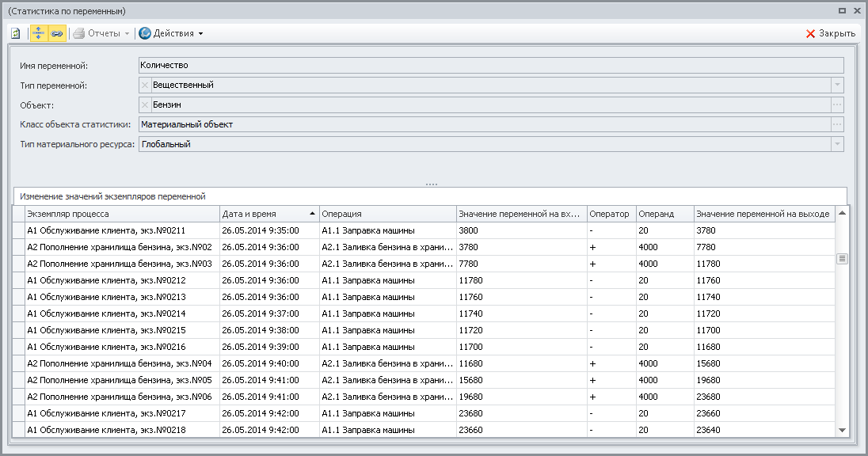868x456 pixels.
Task: Clear the Тип переменной field with X icon
Action: 144,85
